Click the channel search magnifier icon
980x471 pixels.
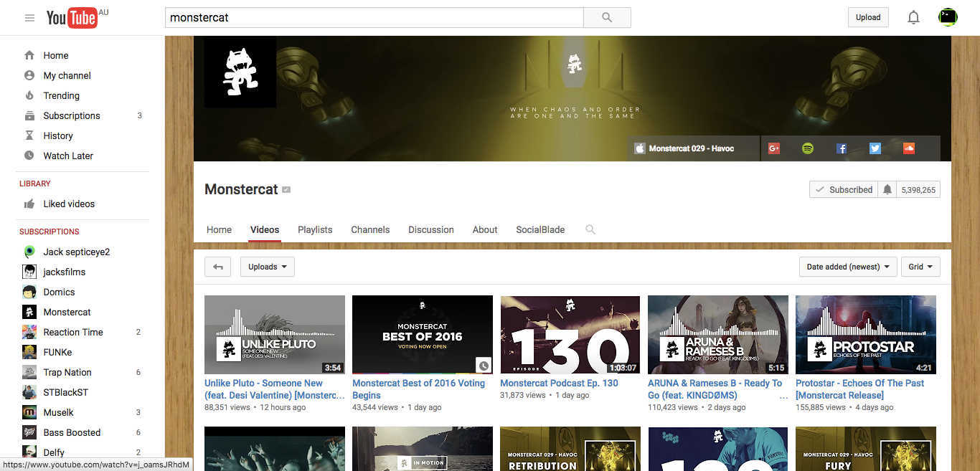point(590,229)
